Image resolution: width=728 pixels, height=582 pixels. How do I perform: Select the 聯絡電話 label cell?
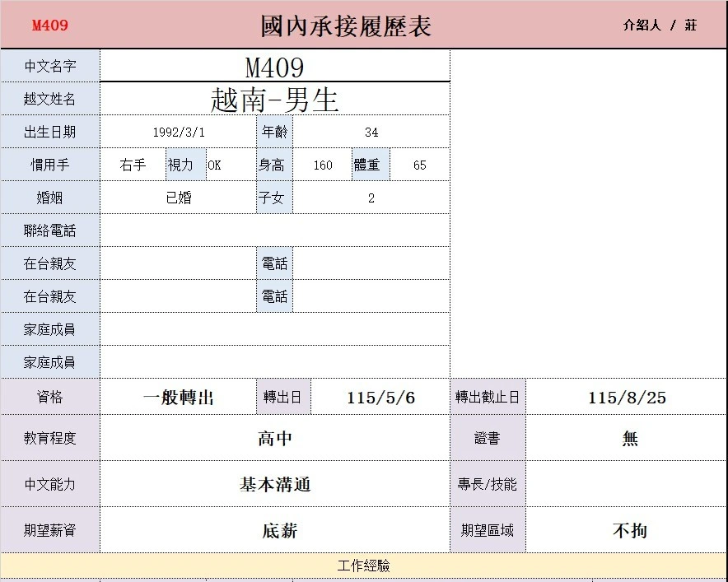50,230
